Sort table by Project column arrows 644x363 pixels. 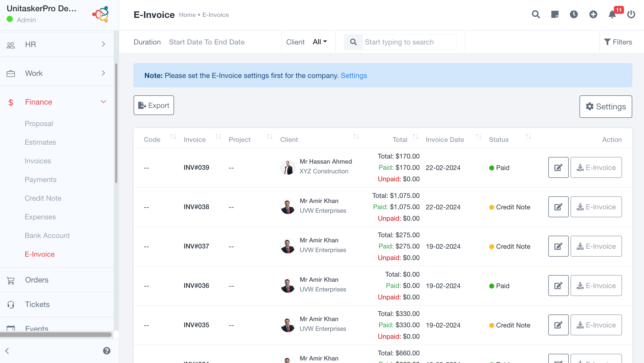coord(270,137)
